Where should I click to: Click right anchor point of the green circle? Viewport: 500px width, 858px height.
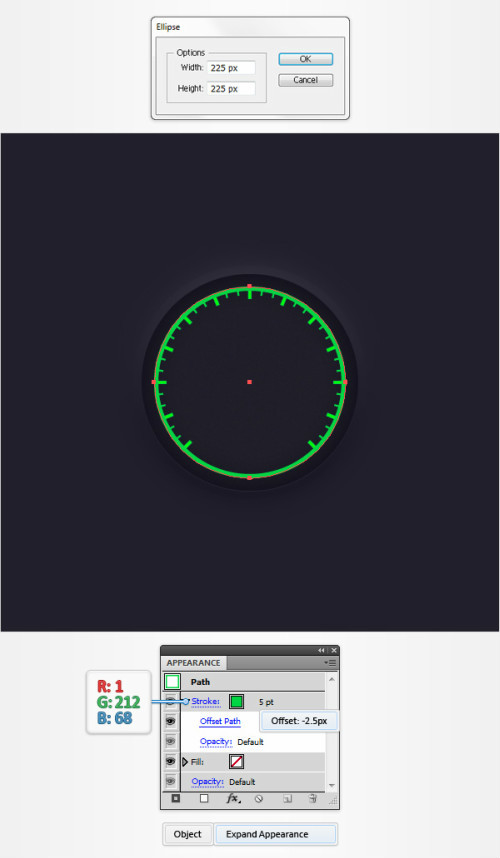click(x=345, y=382)
